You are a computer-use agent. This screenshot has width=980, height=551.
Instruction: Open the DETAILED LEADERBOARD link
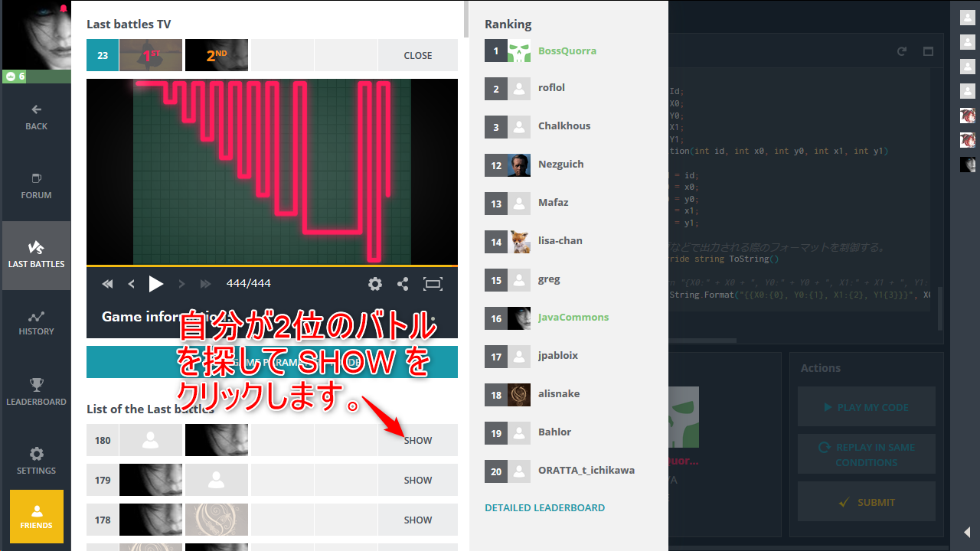(544, 507)
